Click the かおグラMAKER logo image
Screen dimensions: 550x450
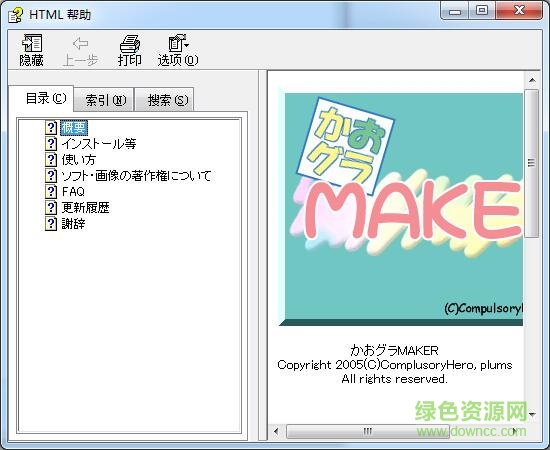[401, 207]
